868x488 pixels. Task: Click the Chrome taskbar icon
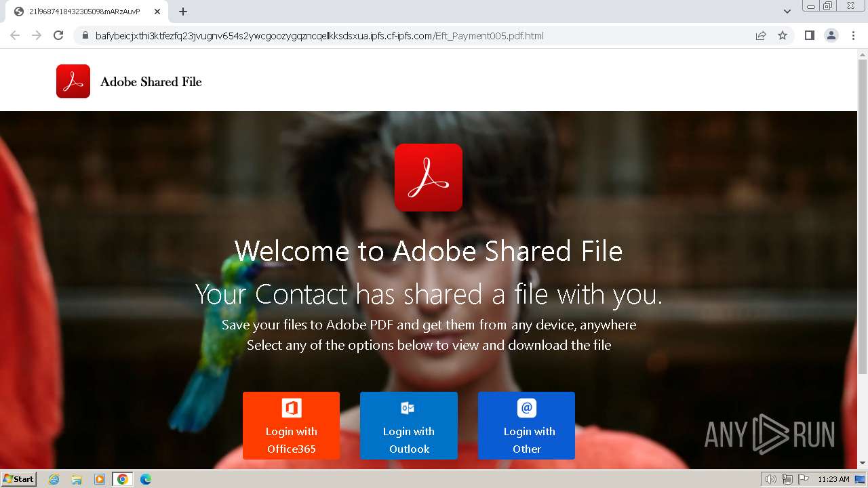point(122,479)
